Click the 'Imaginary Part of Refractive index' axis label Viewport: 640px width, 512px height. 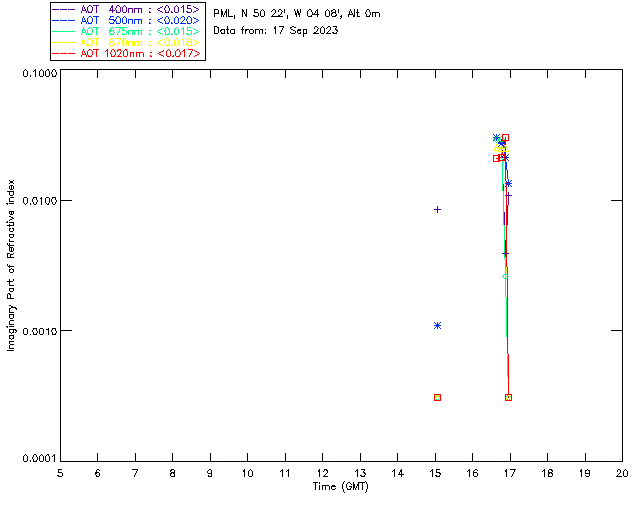(11, 265)
